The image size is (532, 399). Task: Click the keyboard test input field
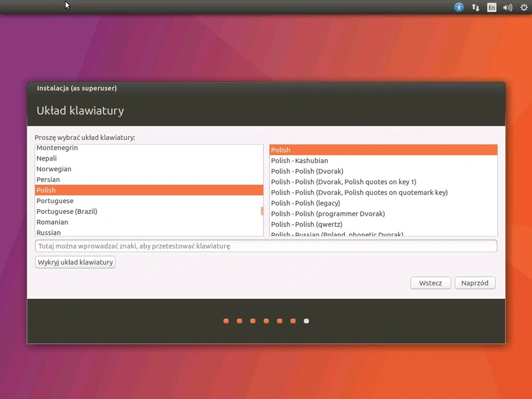click(x=266, y=246)
